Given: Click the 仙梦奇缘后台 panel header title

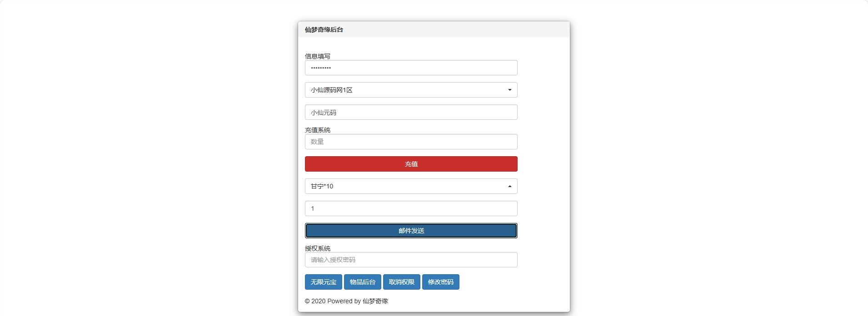Looking at the screenshot, I should pos(324,30).
